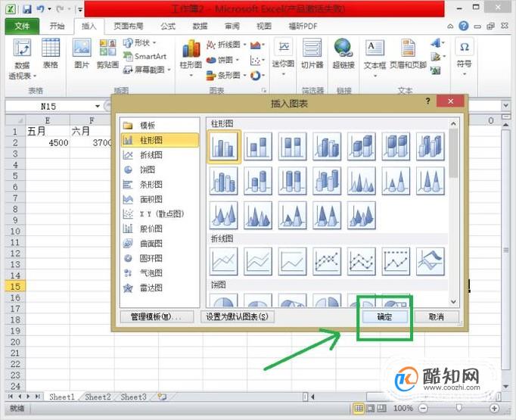Viewport: 516px width, 420px height.
Task: Open the Area chart ribbon icon
Action: [x=257, y=45]
